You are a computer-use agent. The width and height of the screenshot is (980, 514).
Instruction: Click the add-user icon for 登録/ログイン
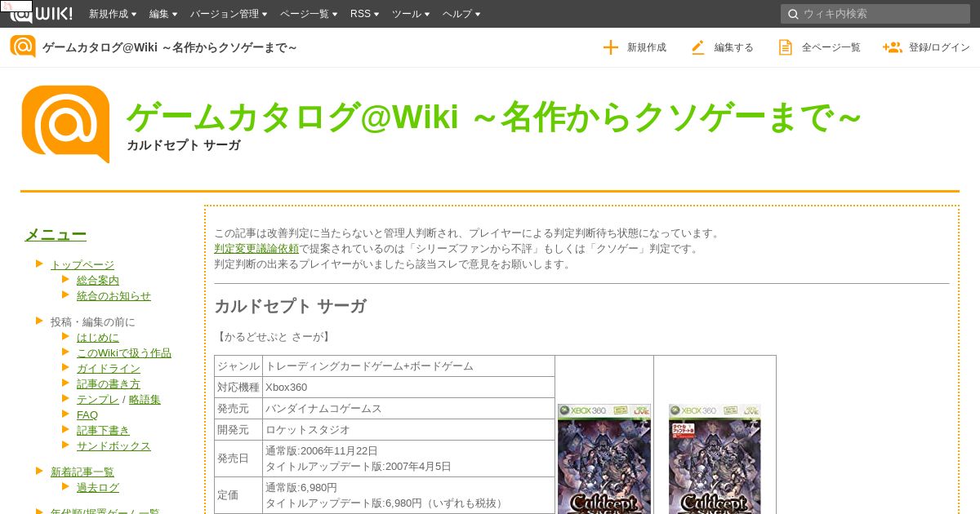pyautogui.click(x=892, y=47)
